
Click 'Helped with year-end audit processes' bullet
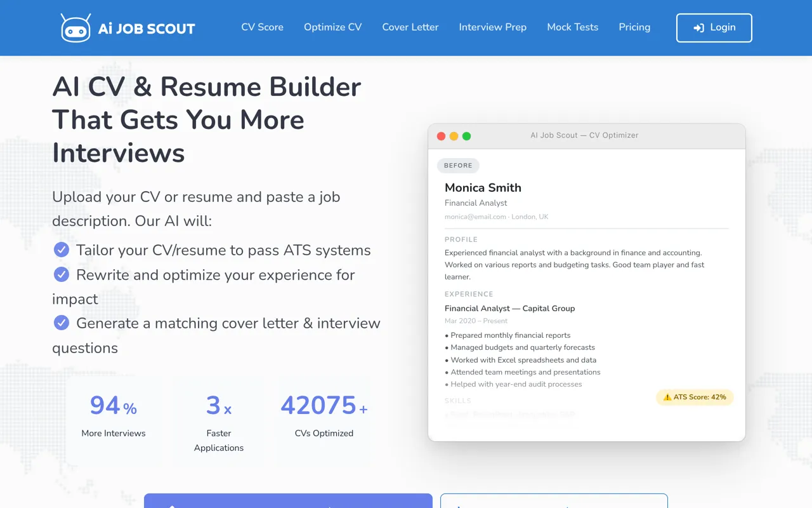513,384
